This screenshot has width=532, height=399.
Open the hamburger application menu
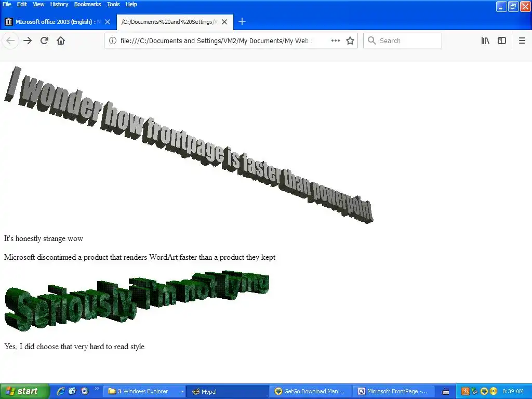(x=522, y=41)
